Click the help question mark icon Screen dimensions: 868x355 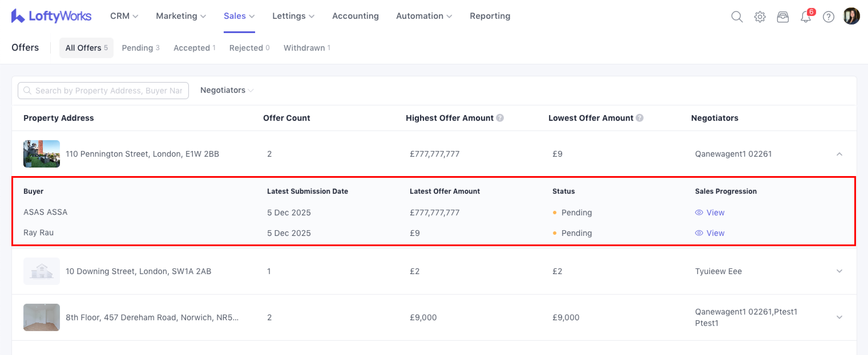pyautogui.click(x=828, y=17)
